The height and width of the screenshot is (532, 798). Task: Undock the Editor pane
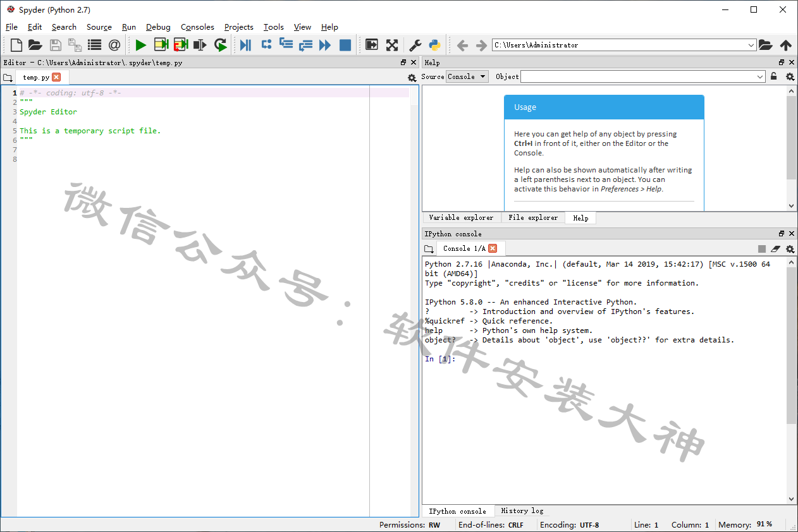[x=403, y=63]
